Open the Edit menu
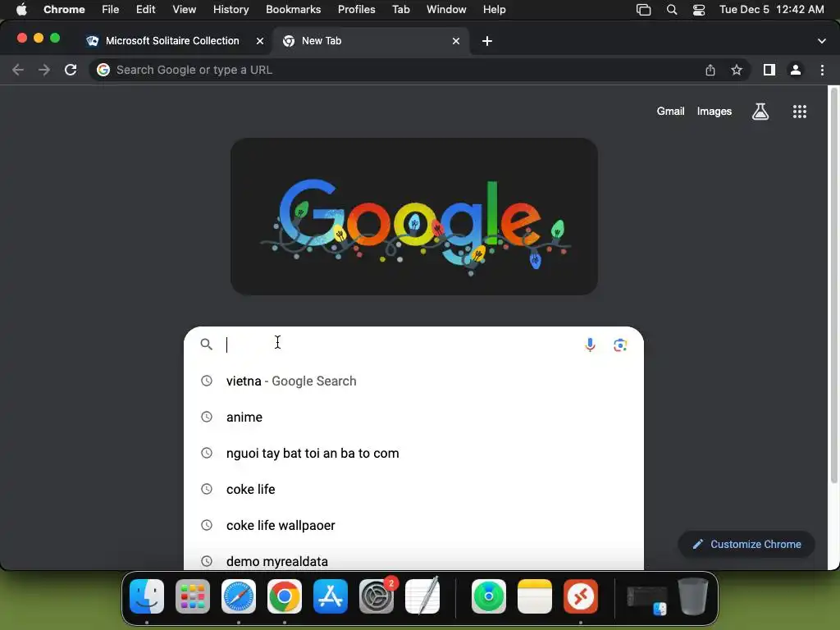This screenshot has width=840, height=630. [x=145, y=10]
